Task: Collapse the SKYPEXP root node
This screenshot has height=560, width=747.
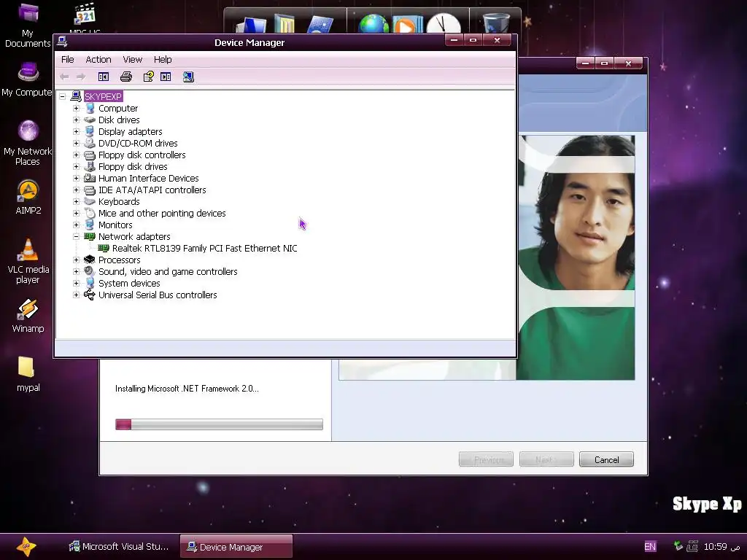Action: tap(63, 97)
